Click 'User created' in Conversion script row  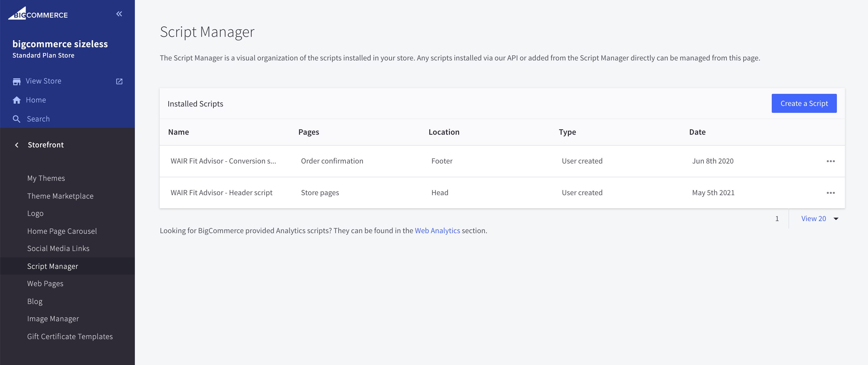click(582, 161)
